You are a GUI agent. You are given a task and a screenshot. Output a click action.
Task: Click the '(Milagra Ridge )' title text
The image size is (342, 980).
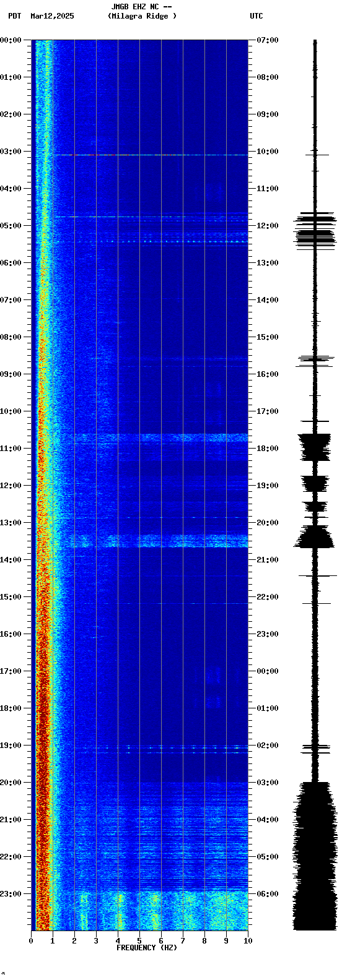pyautogui.click(x=142, y=16)
